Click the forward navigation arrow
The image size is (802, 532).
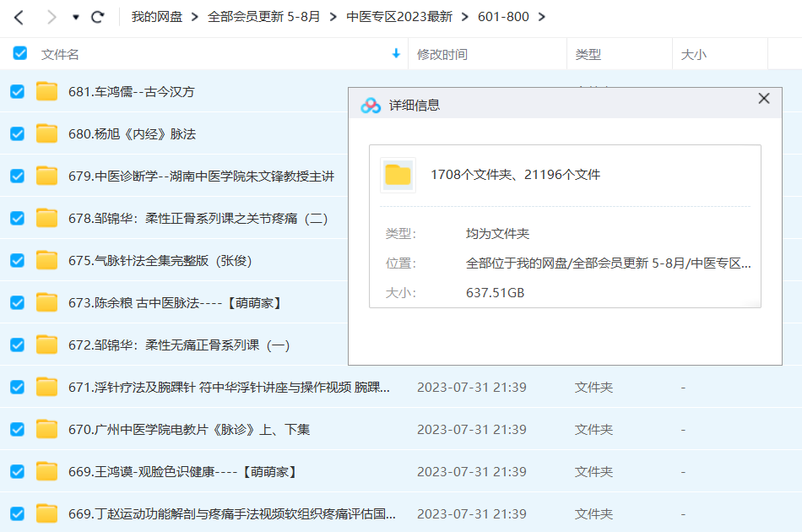(51, 17)
